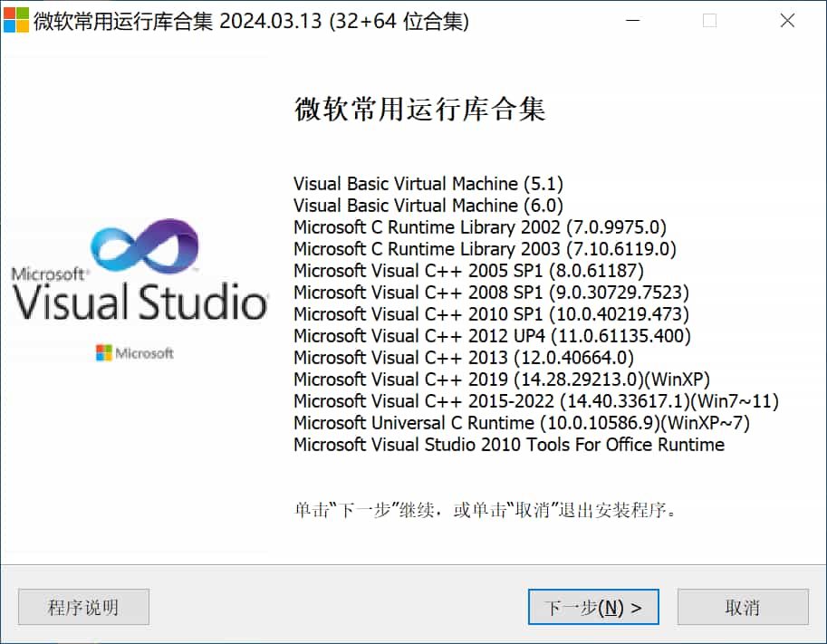
Task: Click Visual Basic Virtual Machine (6.0) line
Action: [428, 206]
